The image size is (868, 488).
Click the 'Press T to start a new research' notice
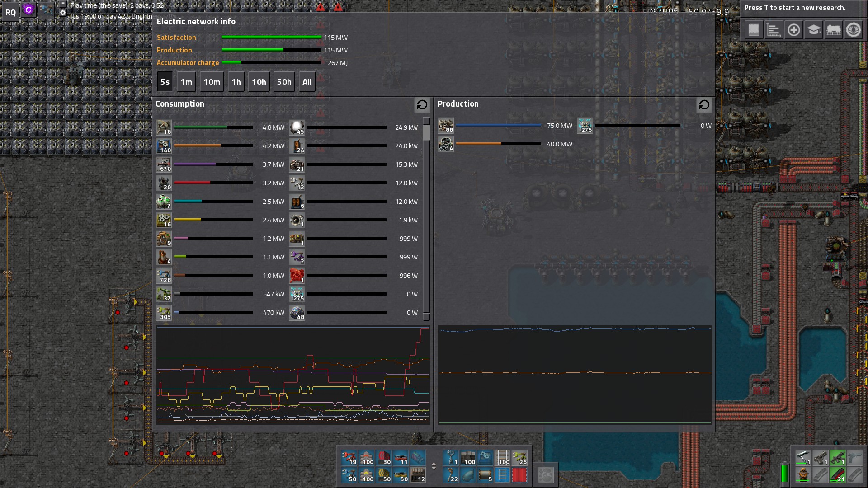coord(795,8)
